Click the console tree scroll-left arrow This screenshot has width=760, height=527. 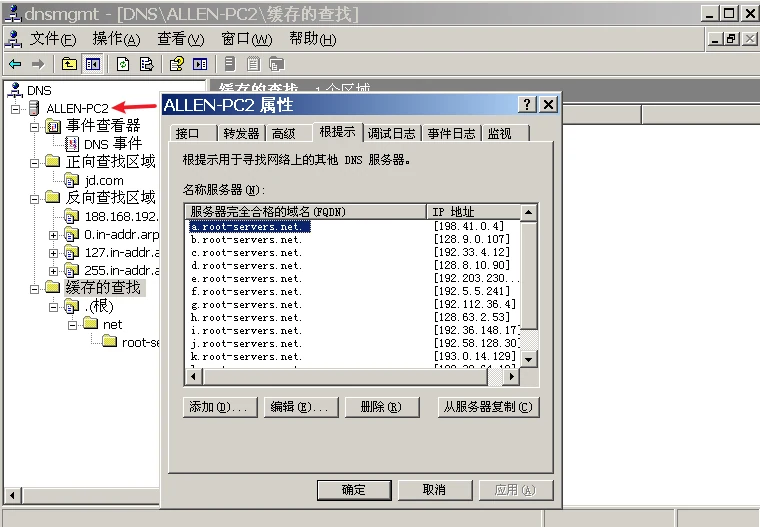12,495
